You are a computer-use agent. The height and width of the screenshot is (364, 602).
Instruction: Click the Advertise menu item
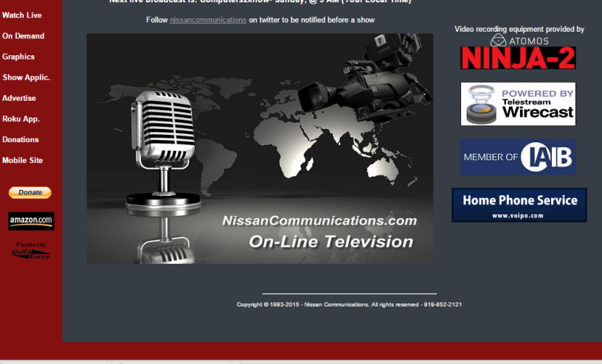click(x=19, y=98)
